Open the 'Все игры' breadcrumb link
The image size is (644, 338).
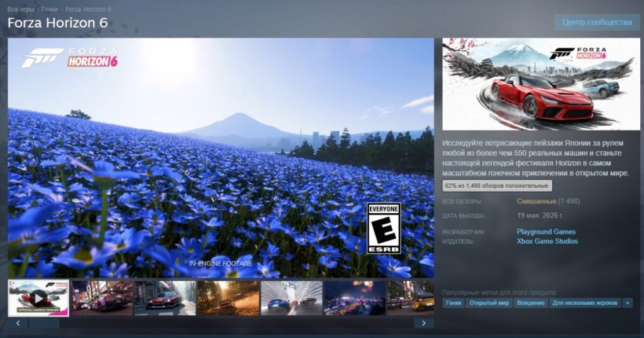pos(21,9)
